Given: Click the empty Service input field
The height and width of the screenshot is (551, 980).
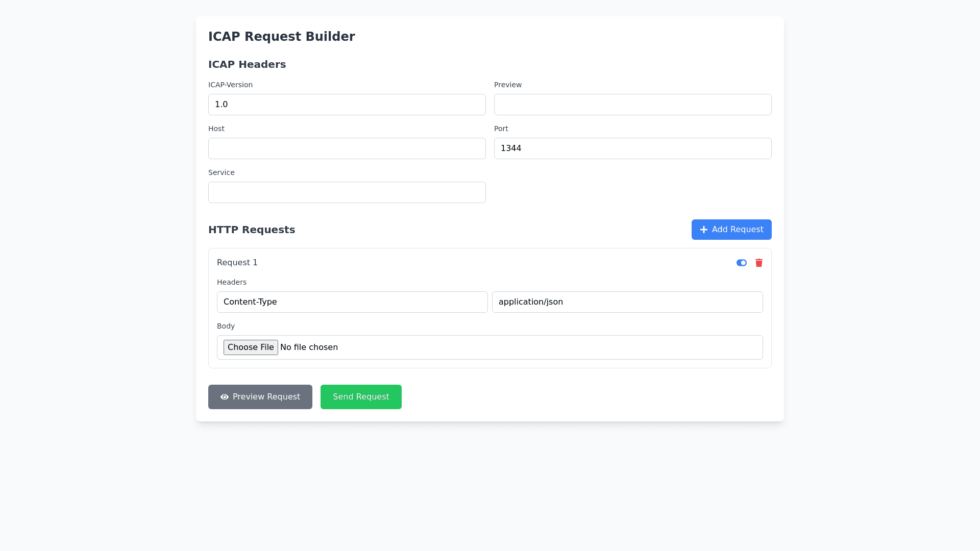Looking at the screenshot, I should coord(347,192).
